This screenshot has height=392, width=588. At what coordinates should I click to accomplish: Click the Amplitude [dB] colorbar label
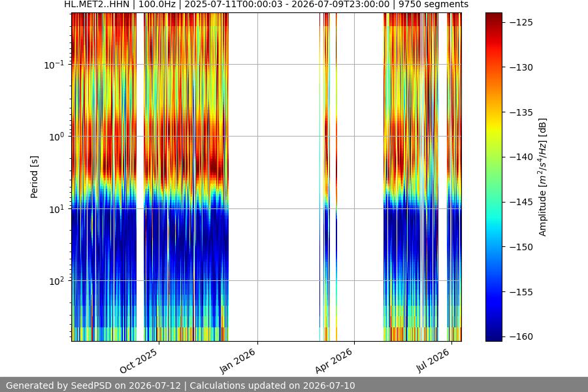(x=543, y=177)
